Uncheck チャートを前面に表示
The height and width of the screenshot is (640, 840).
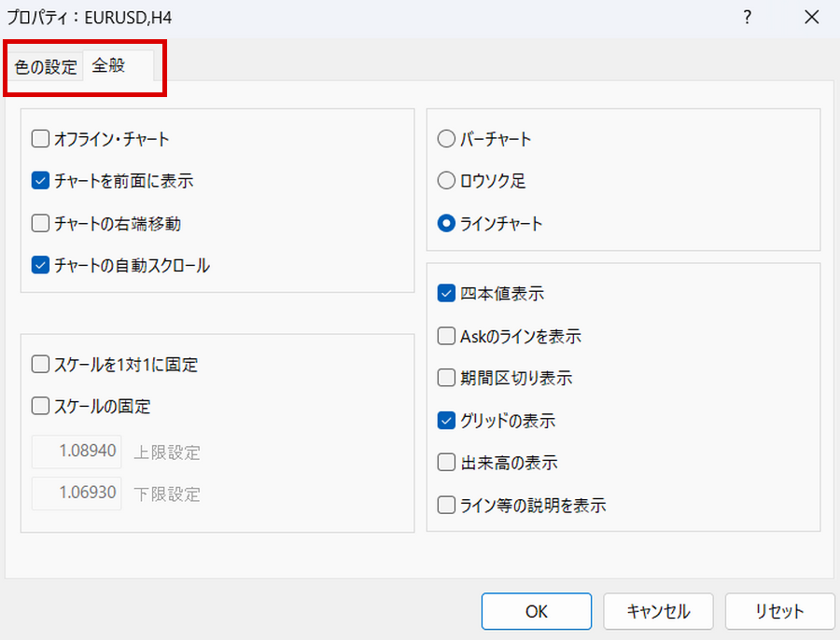click(x=40, y=180)
